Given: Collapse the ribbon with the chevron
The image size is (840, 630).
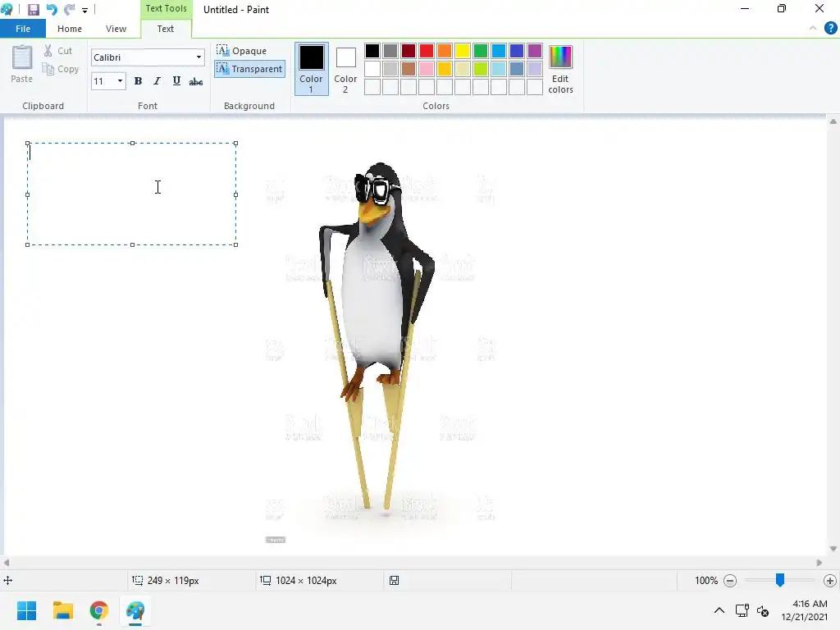Looking at the screenshot, I should (813, 29).
